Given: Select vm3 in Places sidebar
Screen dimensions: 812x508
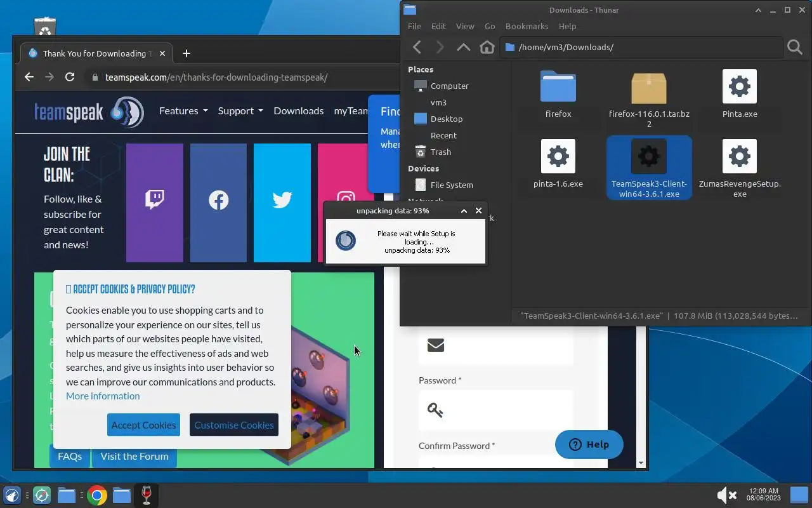Looking at the screenshot, I should point(438,102).
